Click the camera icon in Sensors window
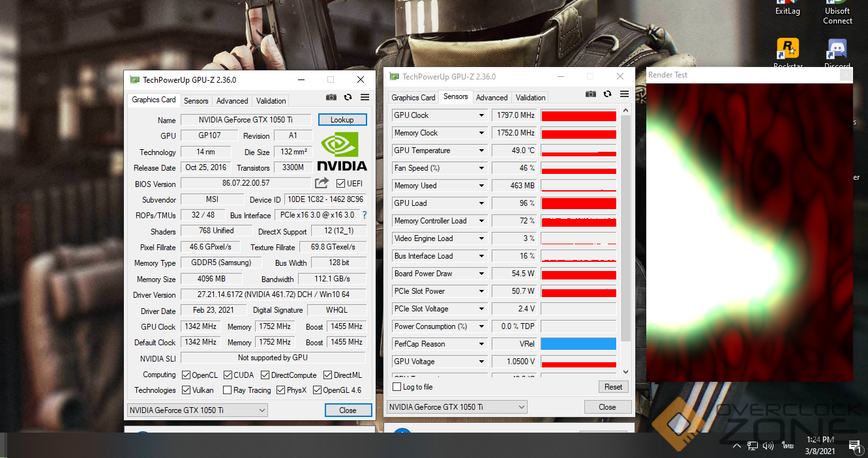The width and height of the screenshot is (868, 458). coord(591,94)
